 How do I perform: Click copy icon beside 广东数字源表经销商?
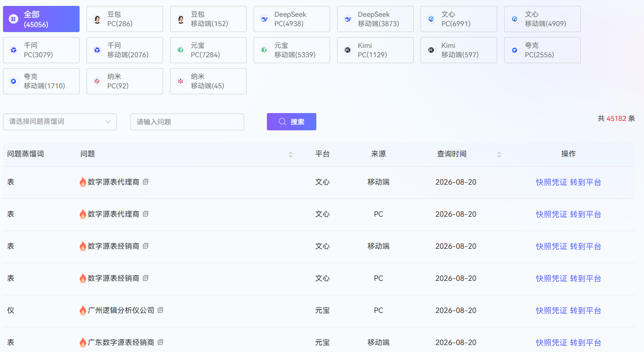160,342
